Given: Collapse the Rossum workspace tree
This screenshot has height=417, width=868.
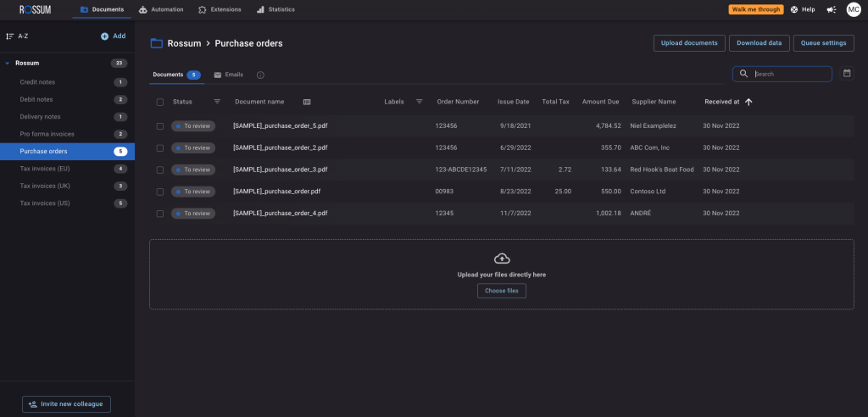Looking at the screenshot, I should pos(7,63).
